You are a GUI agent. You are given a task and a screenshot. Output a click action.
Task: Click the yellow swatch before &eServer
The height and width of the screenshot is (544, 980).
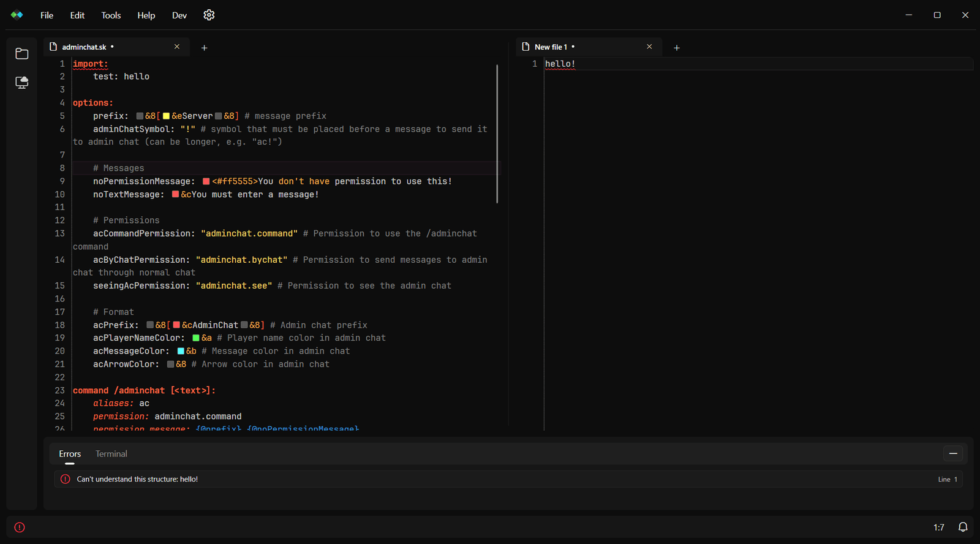coord(166,116)
